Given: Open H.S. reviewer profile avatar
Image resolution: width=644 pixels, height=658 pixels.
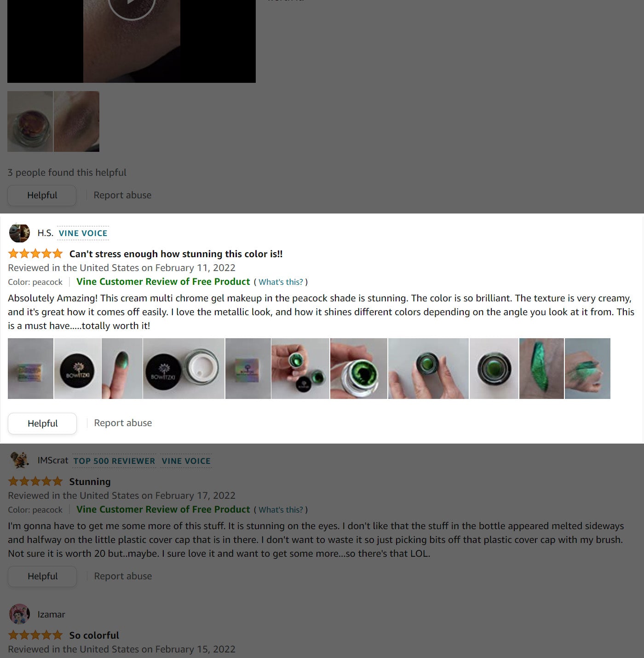Looking at the screenshot, I should (19, 233).
